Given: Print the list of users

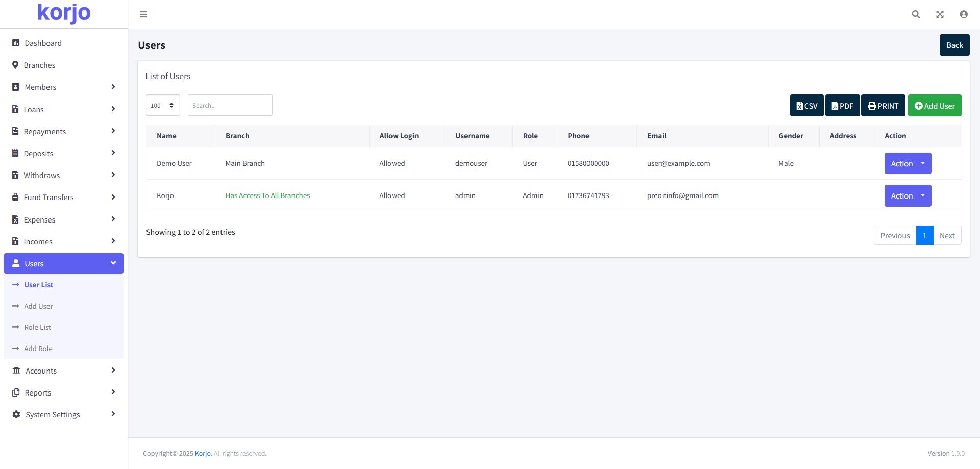Looking at the screenshot, I should [x=883, y=106].
